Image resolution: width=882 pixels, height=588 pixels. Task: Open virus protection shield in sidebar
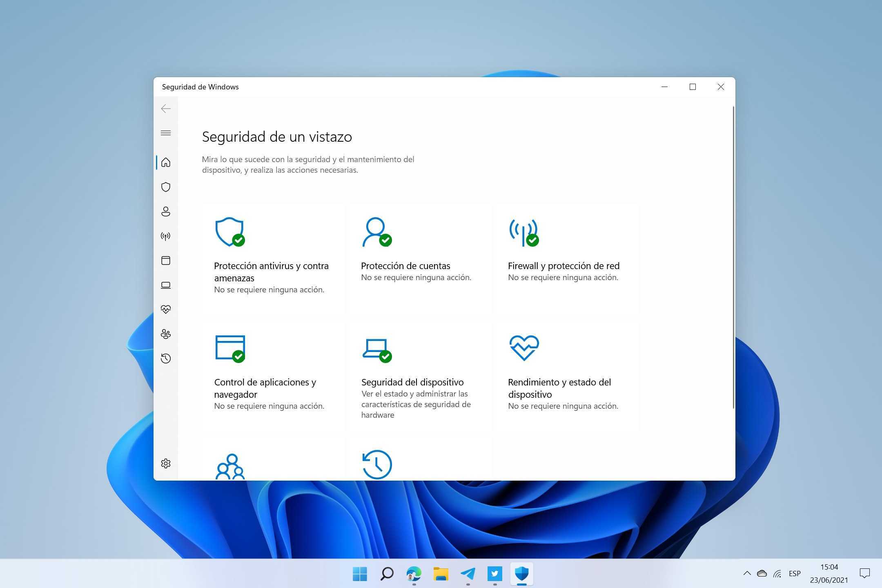(165, 187)
